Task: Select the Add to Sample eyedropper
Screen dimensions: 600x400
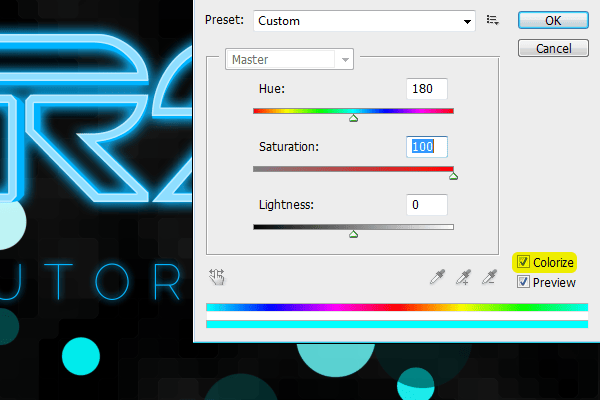Action: (463, 277)
